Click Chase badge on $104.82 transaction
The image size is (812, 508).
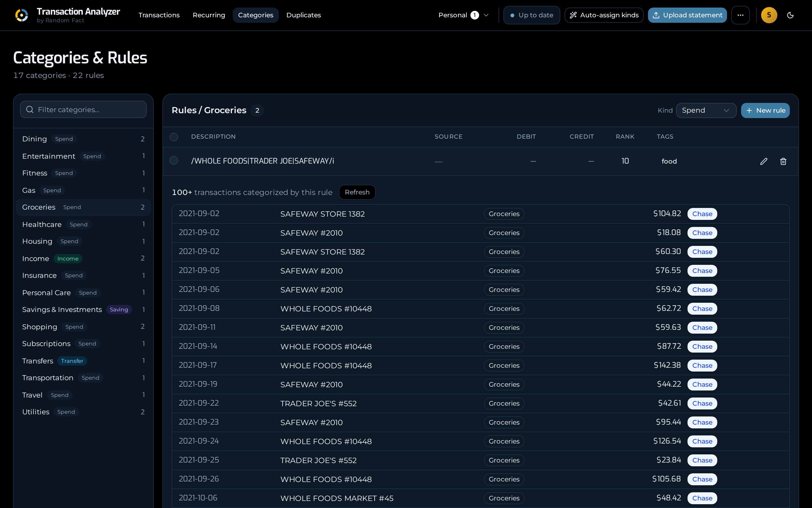pos(702,214)
